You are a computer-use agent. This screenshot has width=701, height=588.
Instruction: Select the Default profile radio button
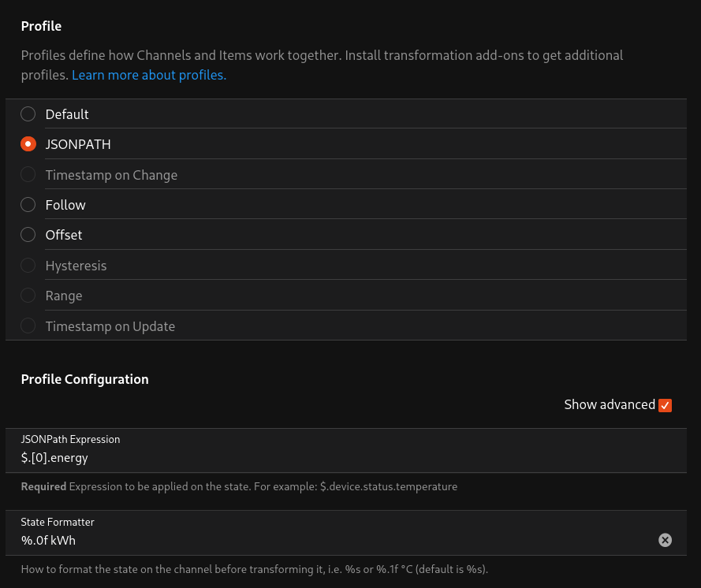point(28,114)
